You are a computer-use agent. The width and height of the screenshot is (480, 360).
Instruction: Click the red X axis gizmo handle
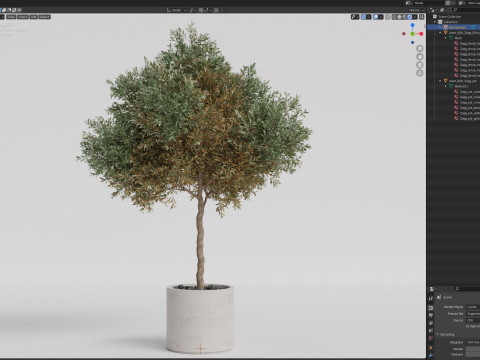pos(421,34)
